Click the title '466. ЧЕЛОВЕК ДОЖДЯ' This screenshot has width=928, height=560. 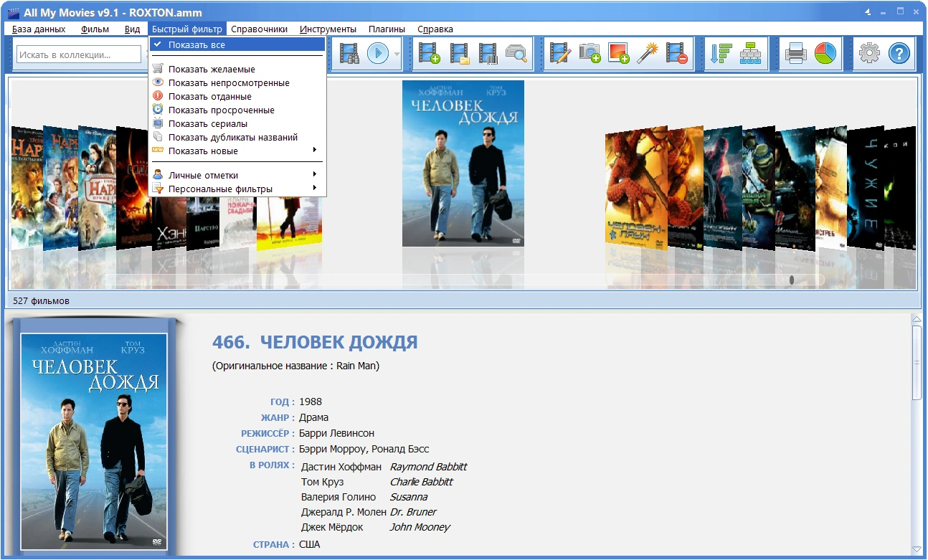[x=315, y=343]
